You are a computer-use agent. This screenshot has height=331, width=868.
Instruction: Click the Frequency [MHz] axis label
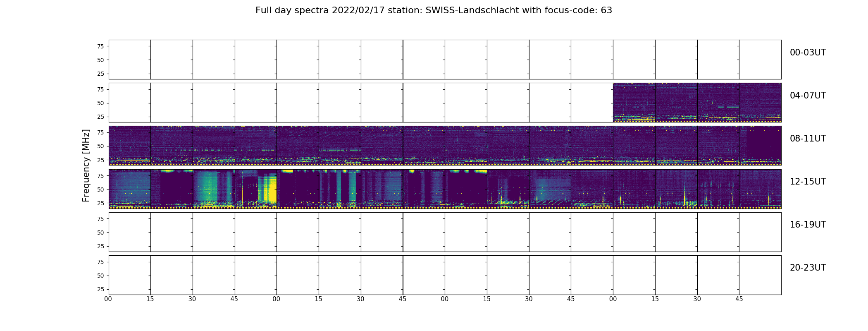[x=86, y=165]
